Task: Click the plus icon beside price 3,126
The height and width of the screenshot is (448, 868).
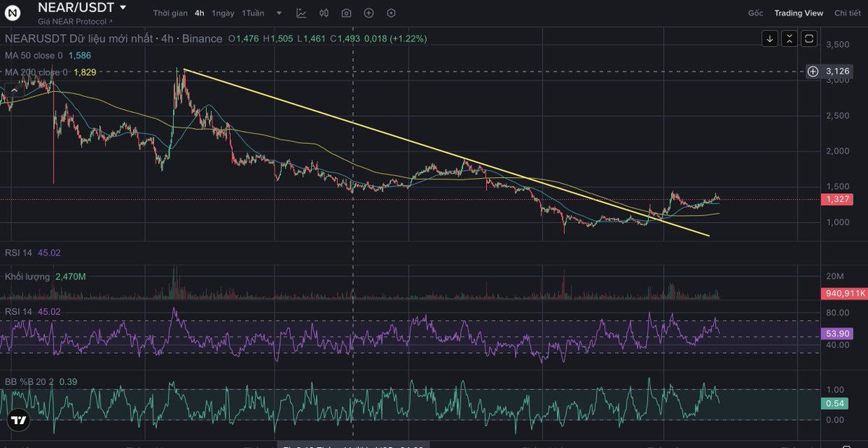Action: (x=813, y=71)
